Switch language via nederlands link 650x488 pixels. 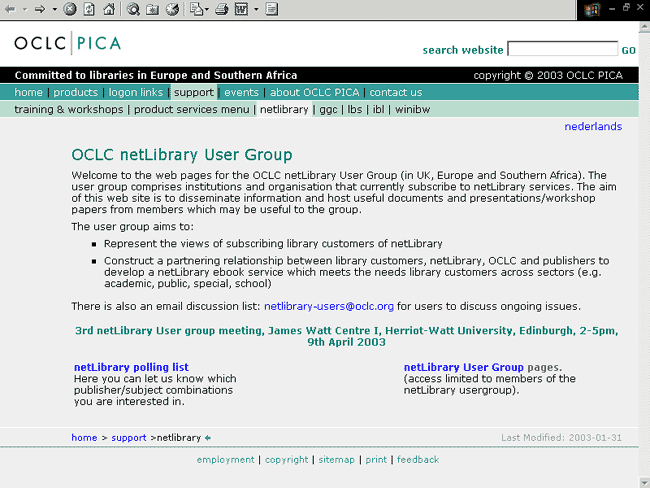pos(593,127)
